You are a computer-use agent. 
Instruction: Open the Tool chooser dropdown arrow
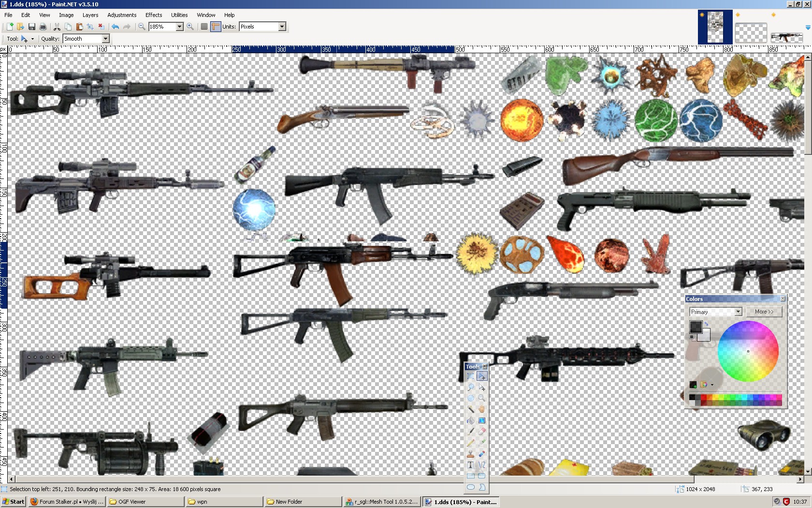pyautogui.click(x=32, y=39)
